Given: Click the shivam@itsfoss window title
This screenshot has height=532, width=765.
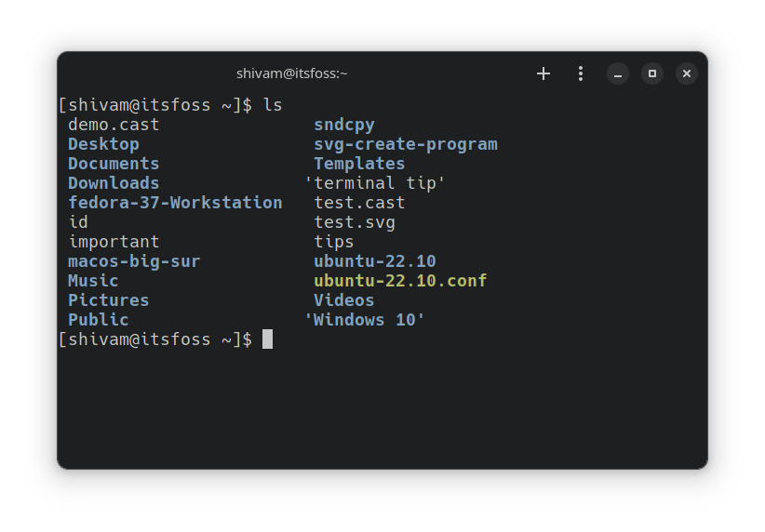Looking at the screenshot, I should click(291, 73).
